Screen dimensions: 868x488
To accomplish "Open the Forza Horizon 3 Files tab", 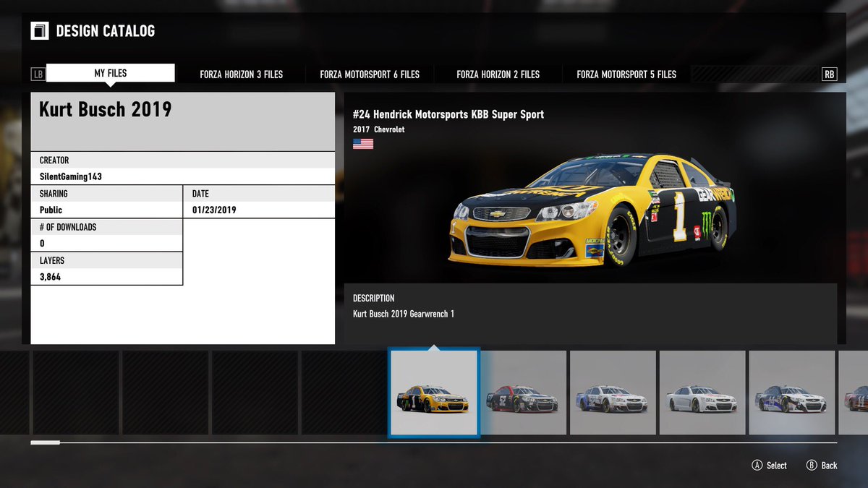I will pyautogui.click(x=242, y=74).
